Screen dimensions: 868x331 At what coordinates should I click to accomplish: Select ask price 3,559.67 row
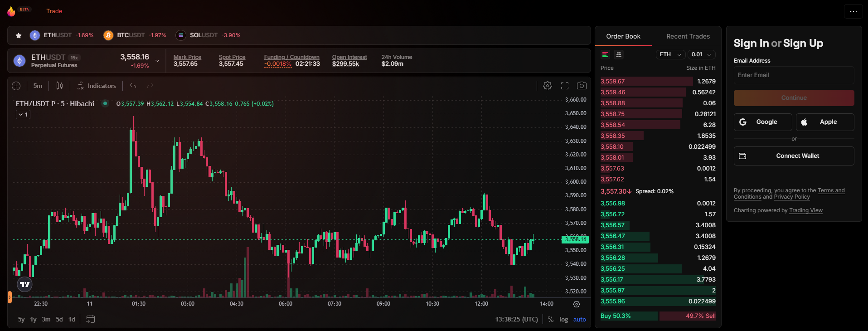click(x=658, y=82)
